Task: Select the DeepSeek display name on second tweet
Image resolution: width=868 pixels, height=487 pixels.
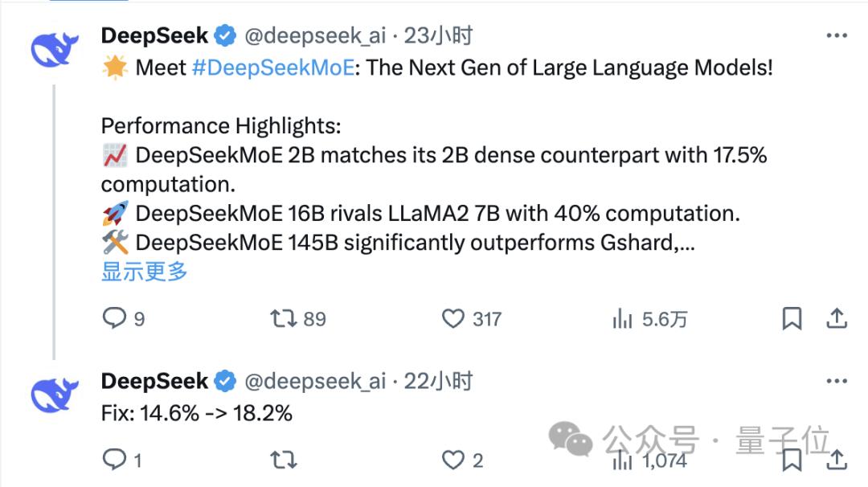Action: coord(154,380)
